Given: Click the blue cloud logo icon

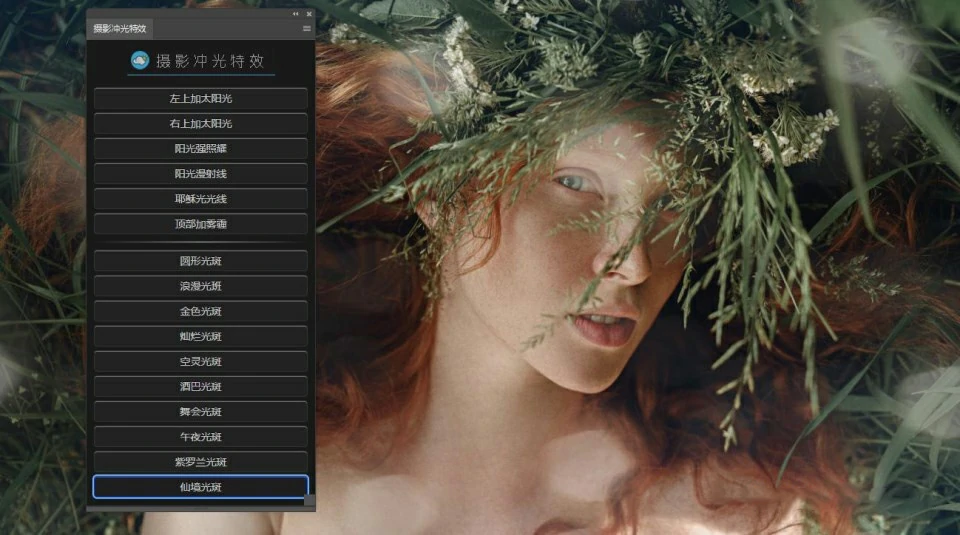Looking at the screenshot, I should pyautogui.click(x=140, y=60).
